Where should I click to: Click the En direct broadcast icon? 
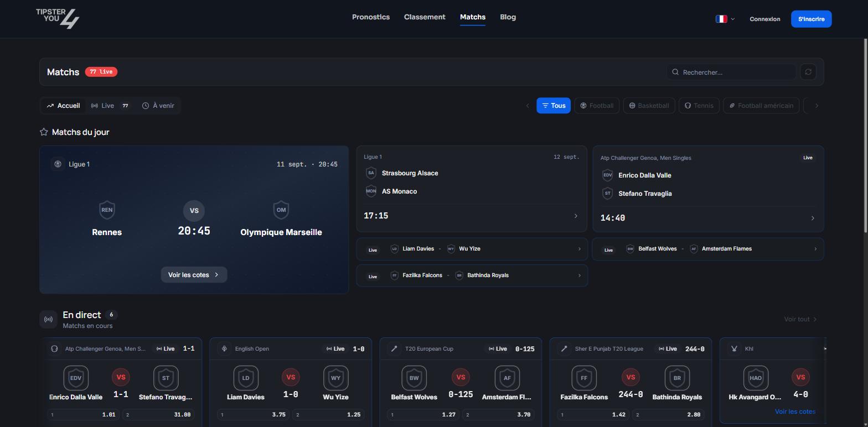[x=49, y=319]
